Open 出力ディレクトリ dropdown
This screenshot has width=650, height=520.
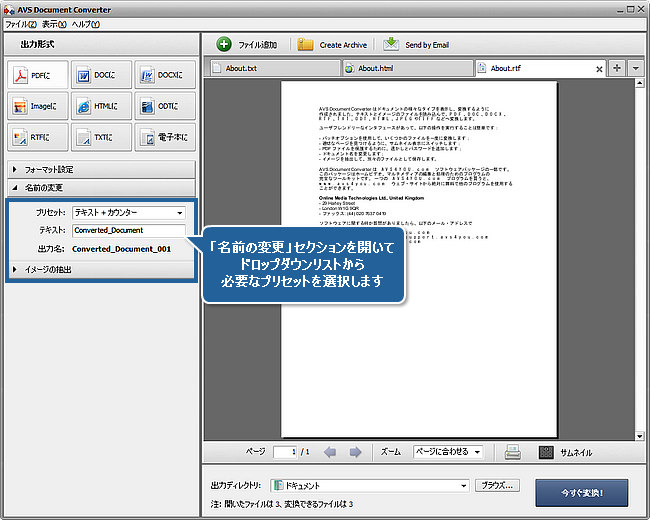[x=370, y=486]
